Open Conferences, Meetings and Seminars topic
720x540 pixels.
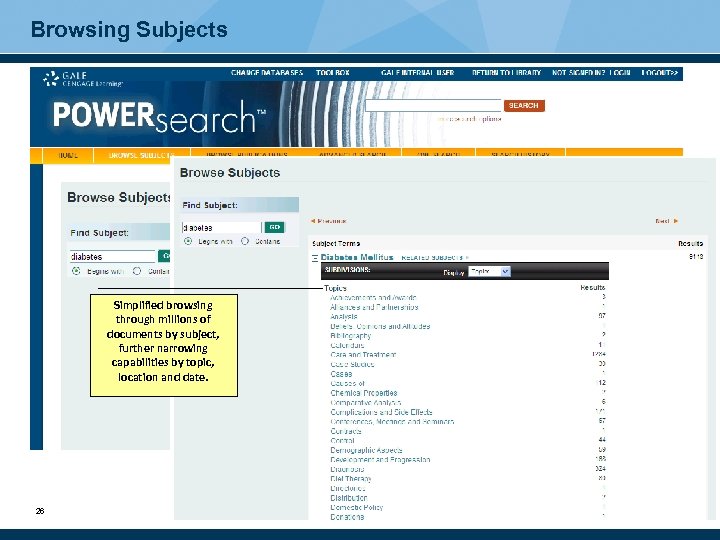[392, 422]
